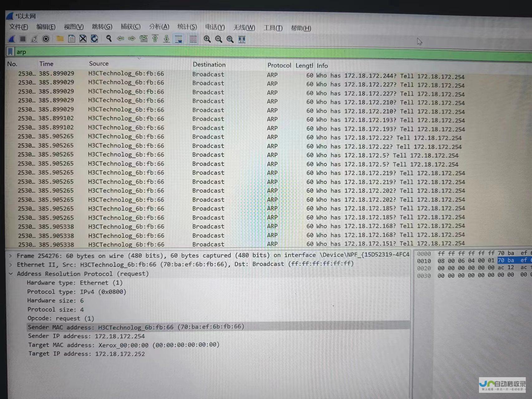Zoom in on main window text

[x=207, y=39]
